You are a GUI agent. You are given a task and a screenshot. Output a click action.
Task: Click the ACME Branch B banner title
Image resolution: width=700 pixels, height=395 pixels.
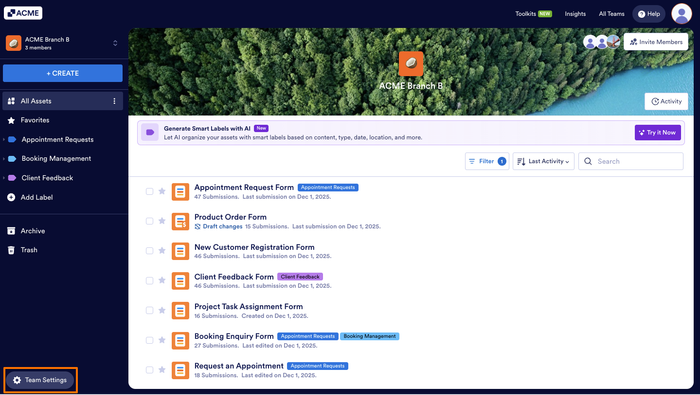click(411, 86)
